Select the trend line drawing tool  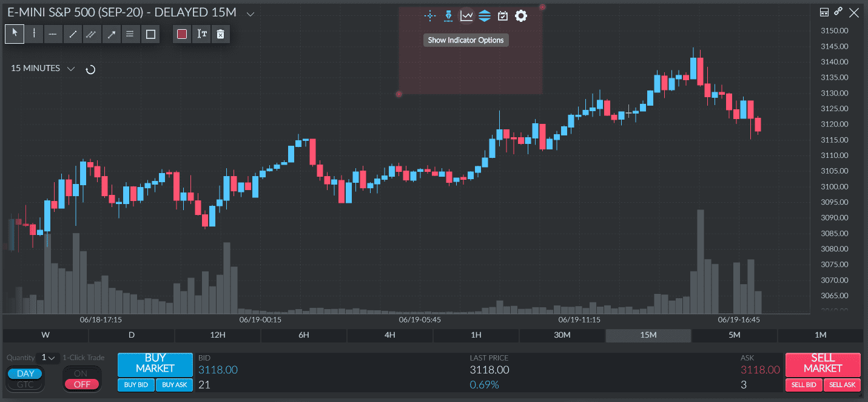click(72, 34)
